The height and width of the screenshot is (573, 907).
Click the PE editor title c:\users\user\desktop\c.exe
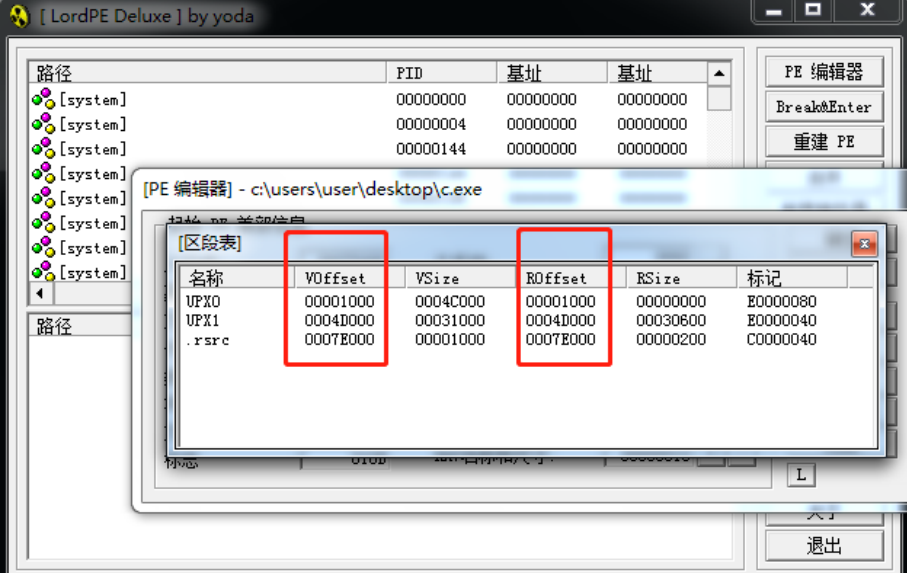[366, 189]
